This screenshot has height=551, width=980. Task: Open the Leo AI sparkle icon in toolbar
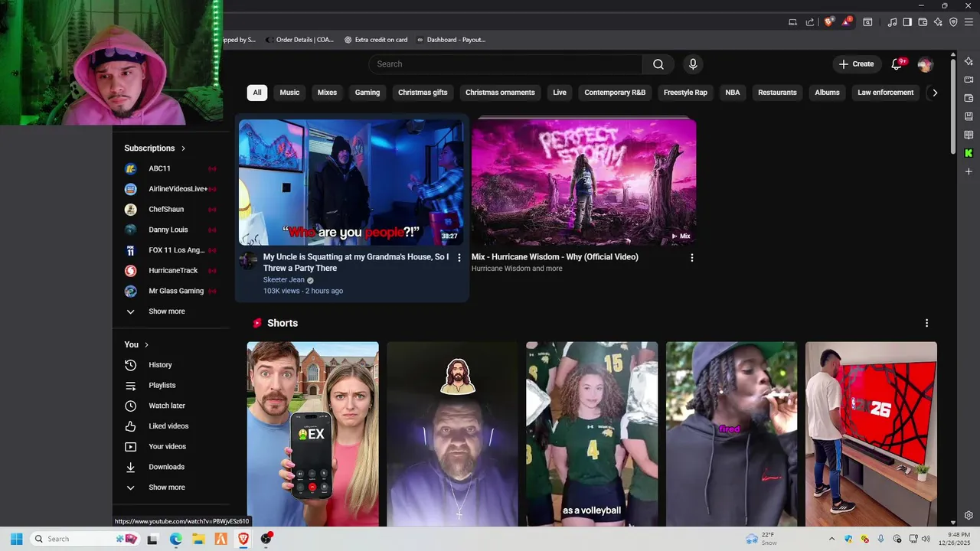[x=938, y=22]
